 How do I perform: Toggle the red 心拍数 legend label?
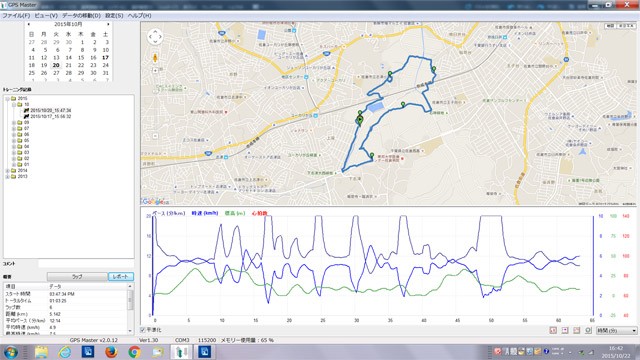pos(260,213)
